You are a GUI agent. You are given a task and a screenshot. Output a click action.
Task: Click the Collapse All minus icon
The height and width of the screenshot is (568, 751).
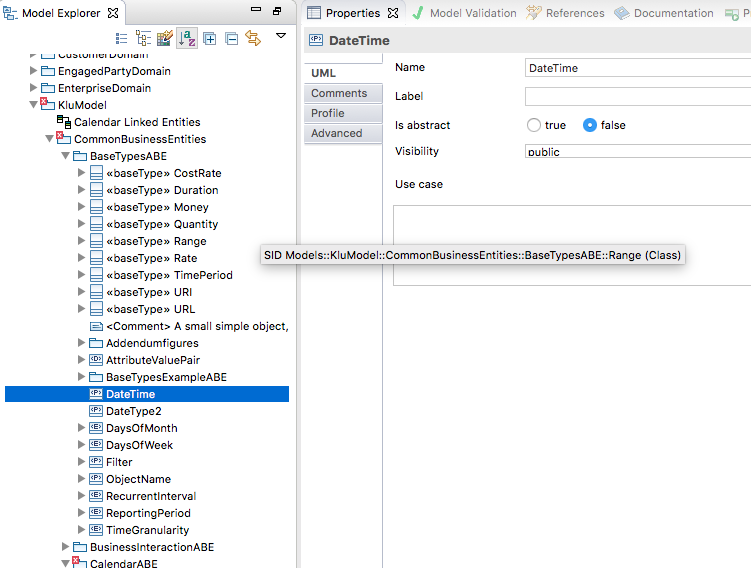point(231,38)
